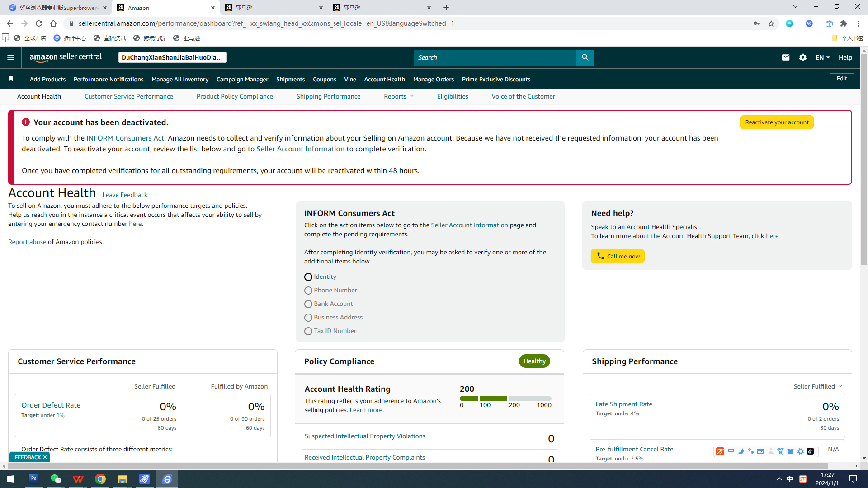Switch to Customer Service Performance tab
This screenshot has width=868, height=488.
click(129, 96)
